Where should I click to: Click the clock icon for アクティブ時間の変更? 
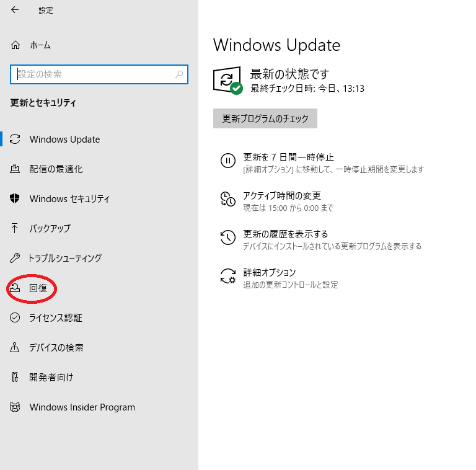[x=227, y=199]
